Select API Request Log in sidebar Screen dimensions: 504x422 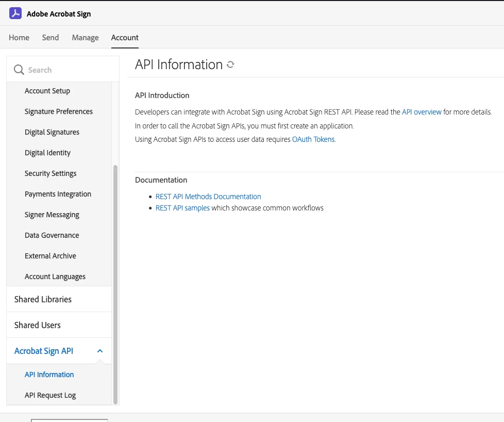click(x=50, y=395)
